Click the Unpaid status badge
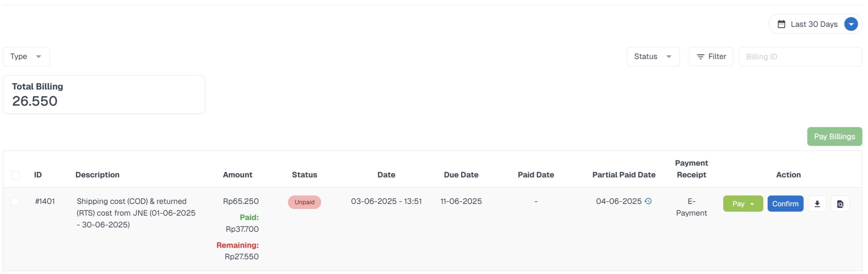The width and height of the screenshot is (868, 274). [304, 202]
